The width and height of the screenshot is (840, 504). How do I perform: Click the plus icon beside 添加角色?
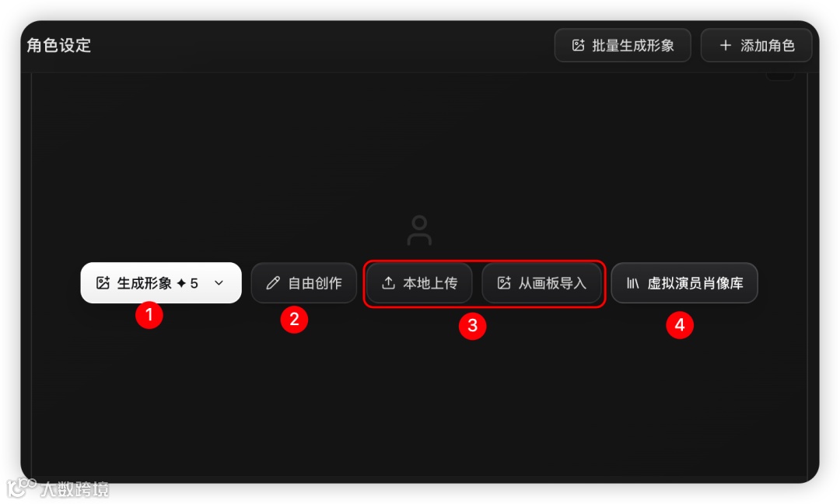click(x=726, y=46)
